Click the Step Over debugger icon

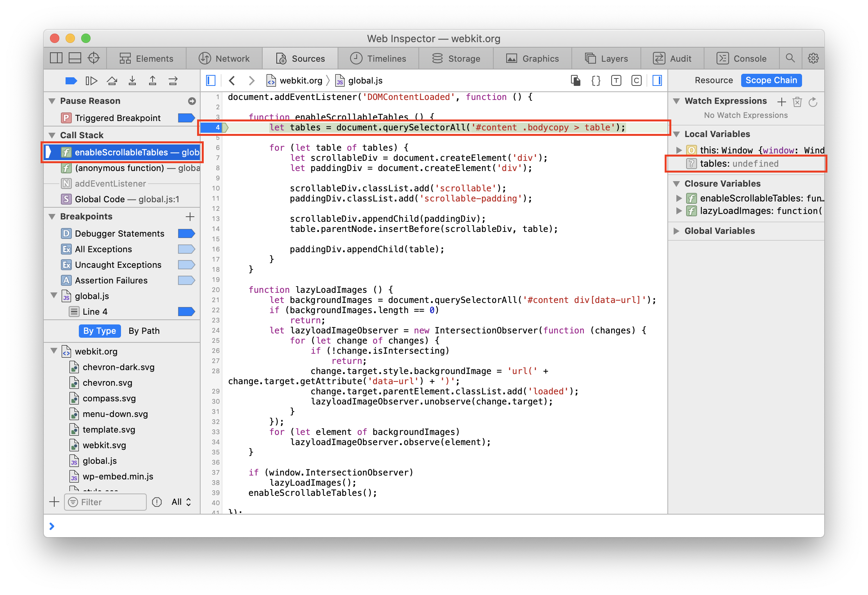coord(112,81)
